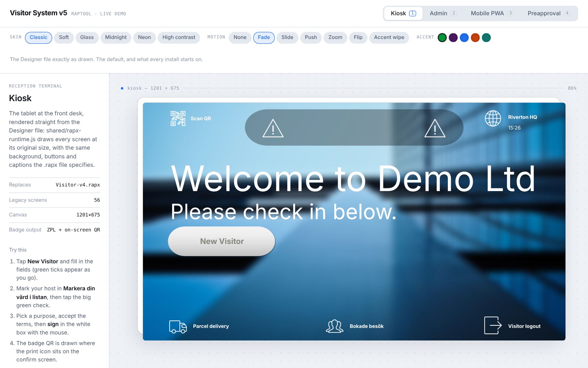The height and width of the screenshot is (368, 588).
Task: Select the High contrast skin
Action: 179,38
